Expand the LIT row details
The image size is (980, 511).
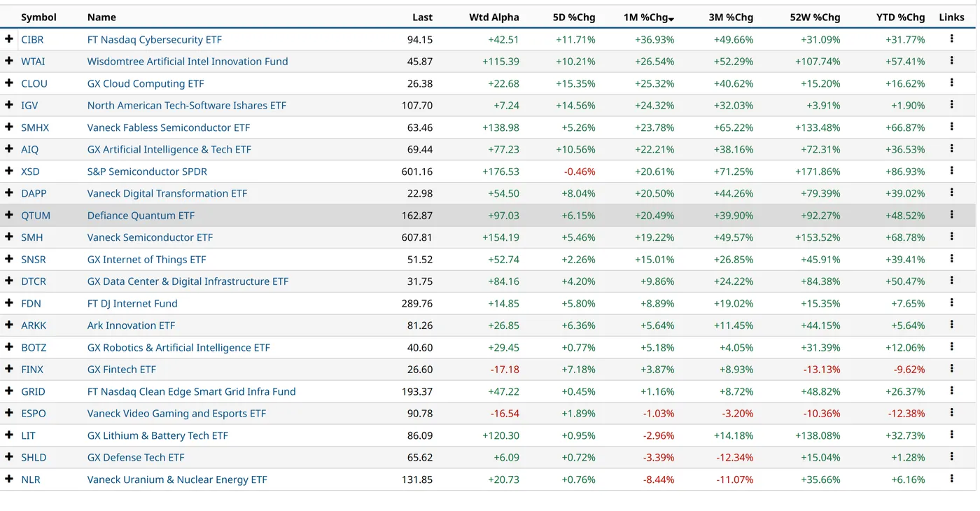(9, 435)
